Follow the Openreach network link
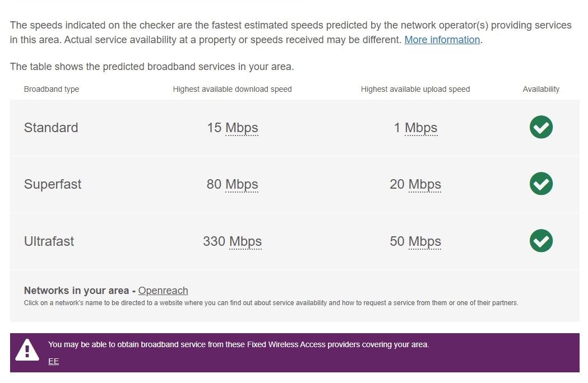588x383 pixels. 163,291
